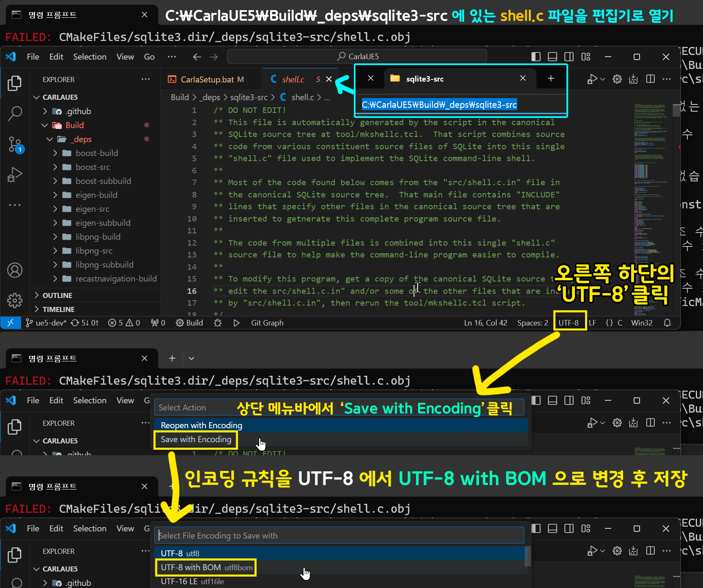Open Run and Debug view in top window

[15, 175]
